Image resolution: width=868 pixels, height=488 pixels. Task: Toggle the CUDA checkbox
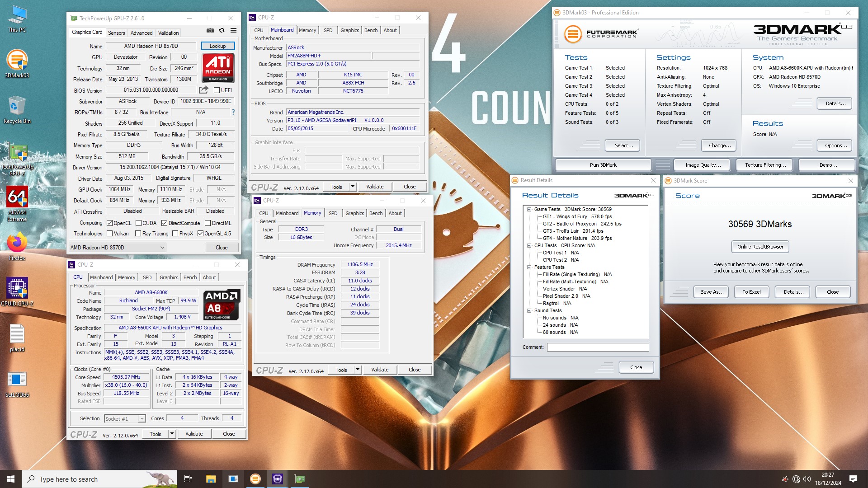138,223
